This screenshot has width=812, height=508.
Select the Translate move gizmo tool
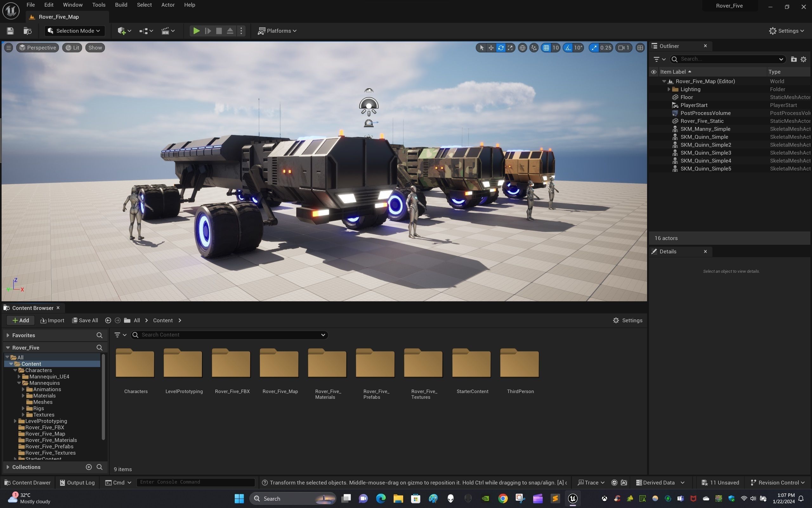pos(491,48)
